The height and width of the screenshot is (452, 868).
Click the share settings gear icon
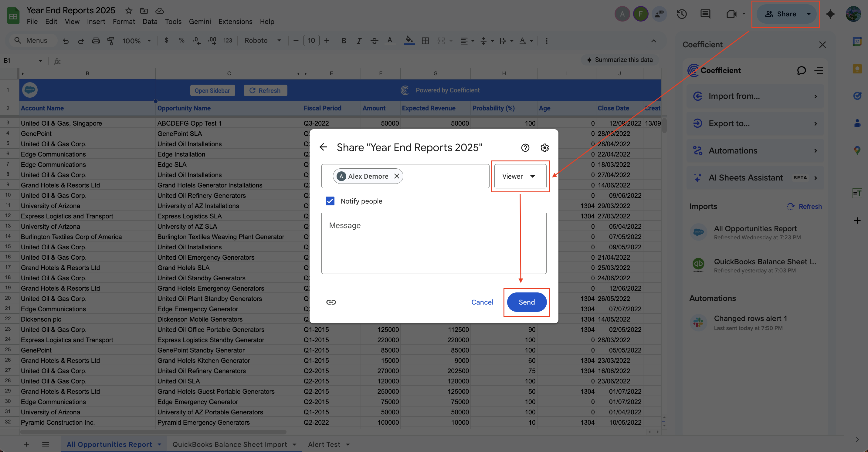[x=544, y=147]
